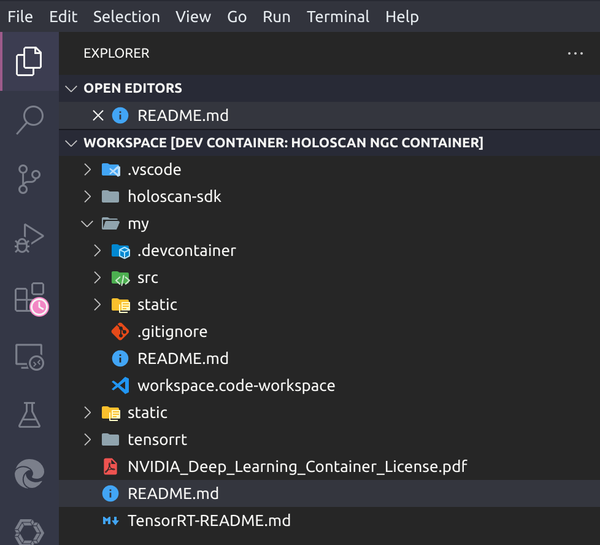The height and width of the screenshot is (545, 600).
Task: Open the Run menu
Action: (x=277, y=17)
